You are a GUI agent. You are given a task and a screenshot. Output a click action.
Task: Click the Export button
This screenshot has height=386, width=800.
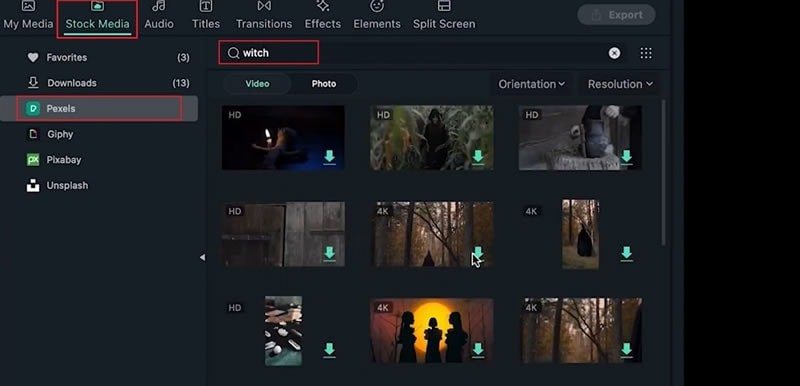click(616, 15)
